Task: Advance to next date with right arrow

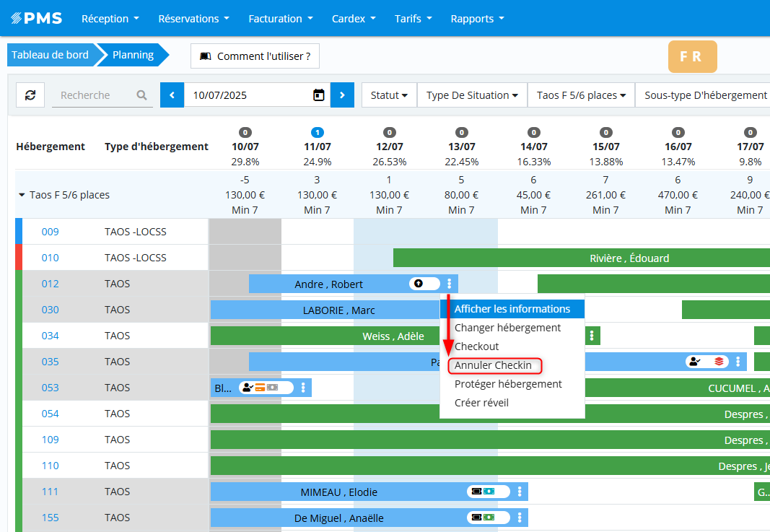Action: (x=342, y=95)
